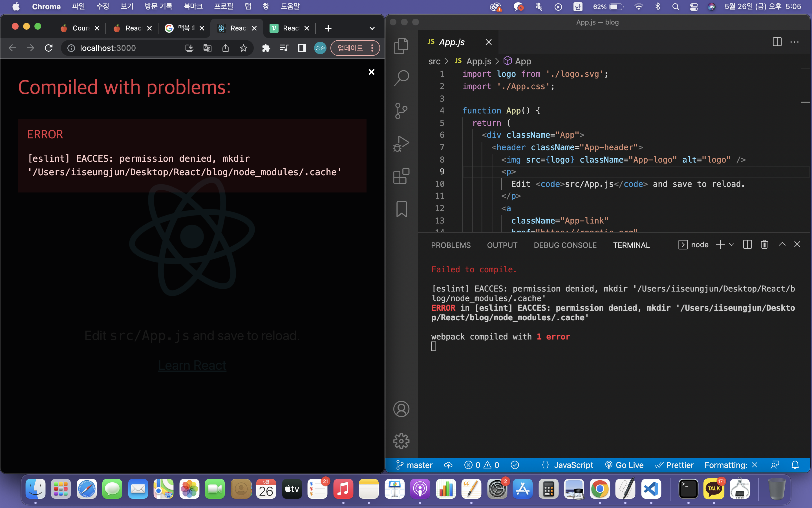Select App symbol in breadcrumb
Screen dimensions: 812x508
pyautogui.click(x=517, y=61)
